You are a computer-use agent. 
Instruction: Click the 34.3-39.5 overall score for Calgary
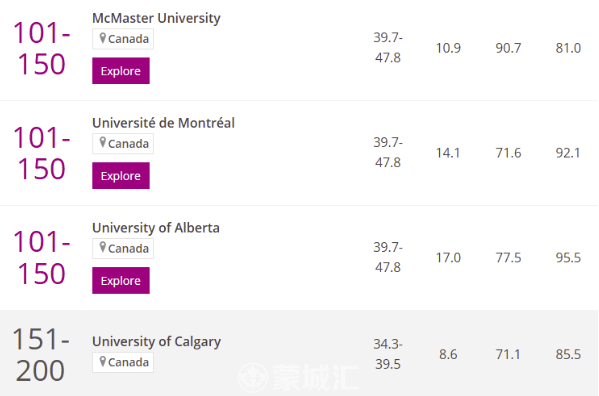[388, 354]
